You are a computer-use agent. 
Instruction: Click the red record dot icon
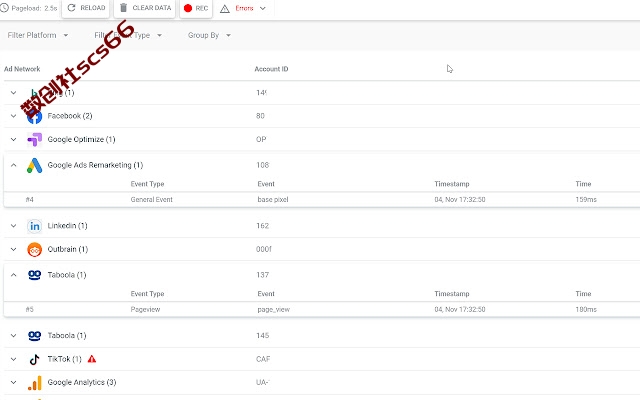(x=188, y=8)
